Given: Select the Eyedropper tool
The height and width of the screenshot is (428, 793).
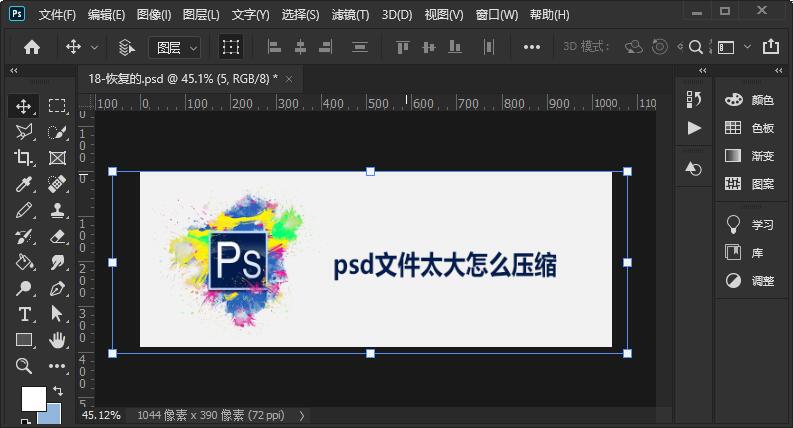Looking at the screenshot, I should 23,184.
